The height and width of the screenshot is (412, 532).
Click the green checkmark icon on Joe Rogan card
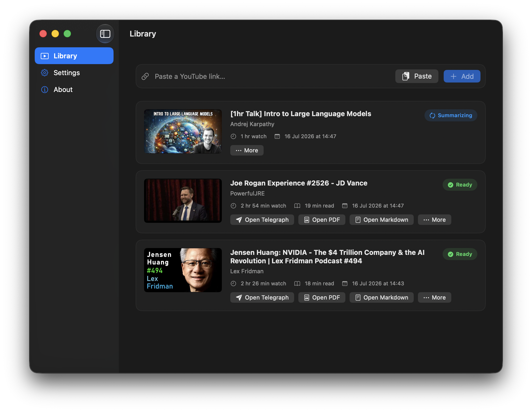[x=451, y=185]
